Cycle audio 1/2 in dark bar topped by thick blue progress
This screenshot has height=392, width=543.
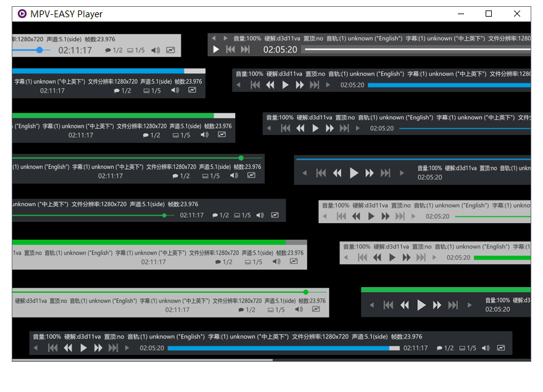pos(122,91)
